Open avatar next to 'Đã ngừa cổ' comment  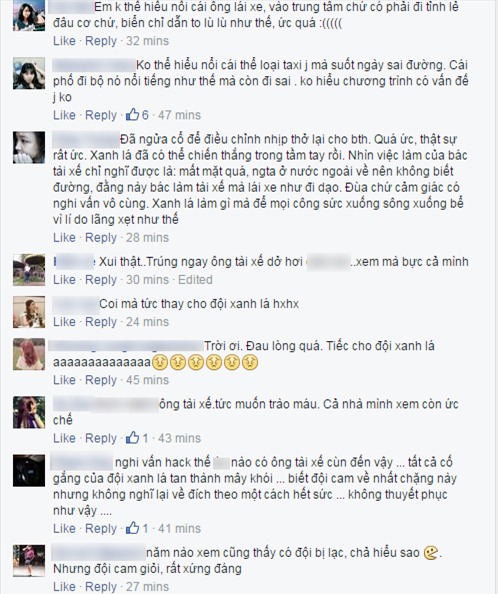[29, 147]
